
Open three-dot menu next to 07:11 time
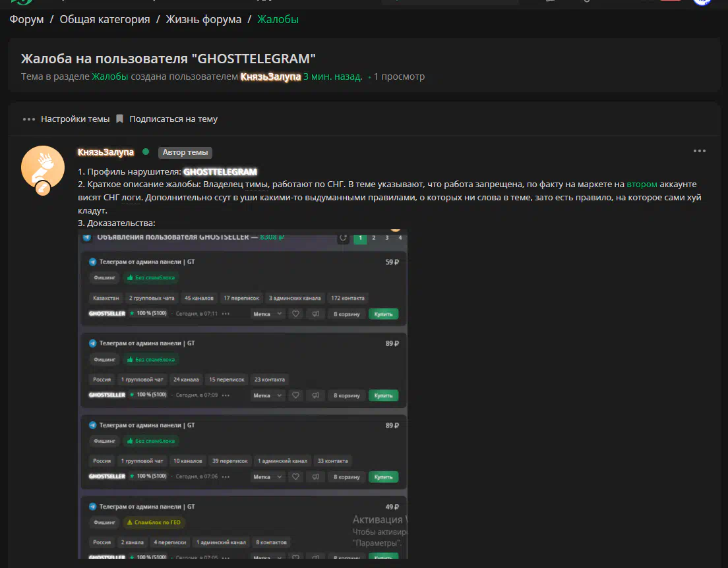point(226,314)
